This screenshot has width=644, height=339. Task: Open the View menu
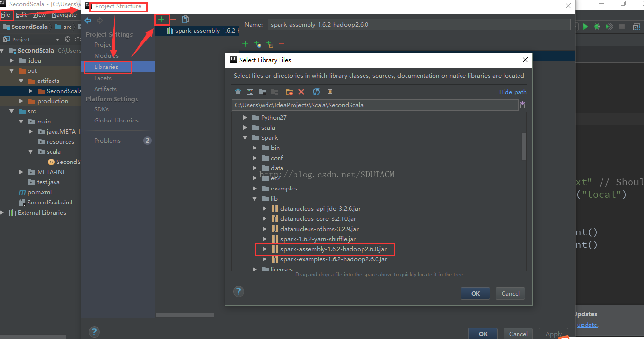[40, 15]
